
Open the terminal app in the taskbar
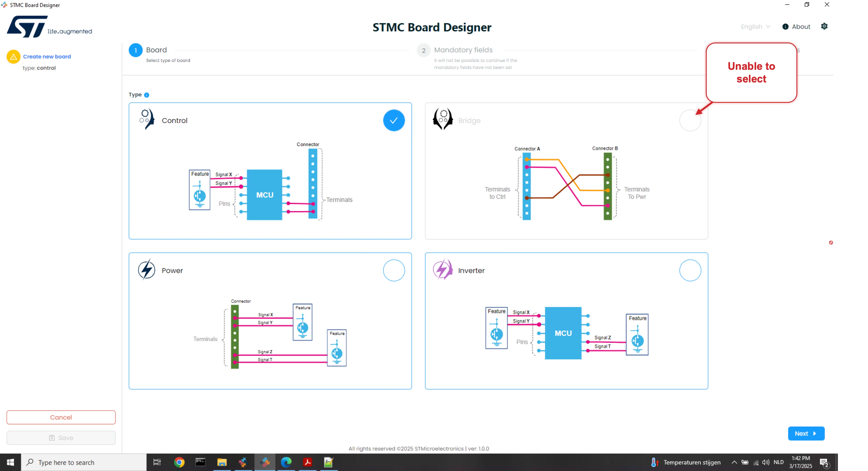(x=201, y=462)
